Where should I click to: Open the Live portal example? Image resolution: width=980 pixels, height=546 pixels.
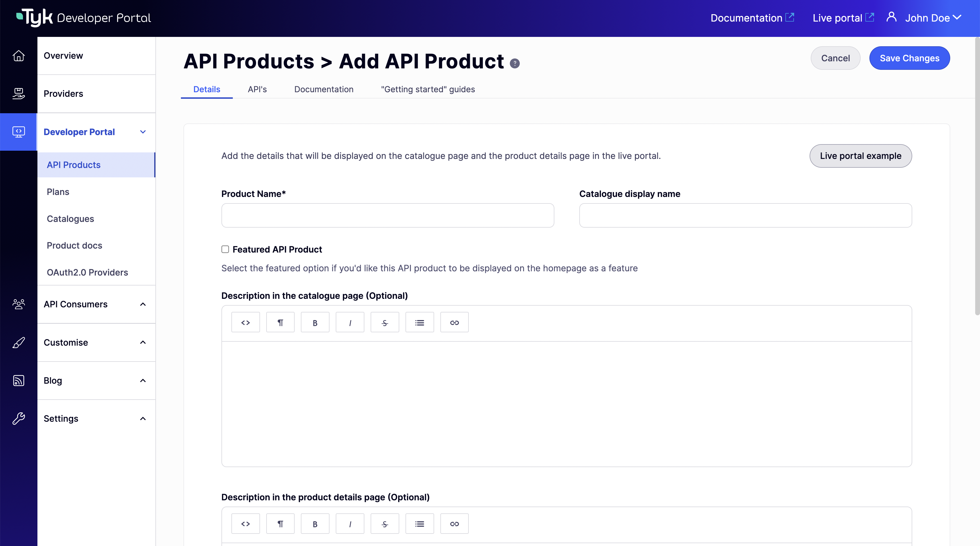(x=861, y=156)
